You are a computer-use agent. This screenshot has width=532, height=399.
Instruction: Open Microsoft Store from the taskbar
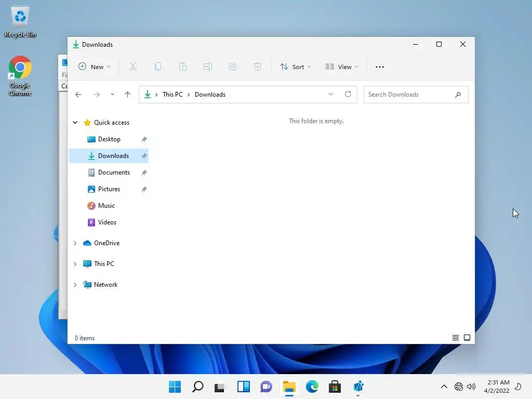pyautogui.click(x=335, y=387)
